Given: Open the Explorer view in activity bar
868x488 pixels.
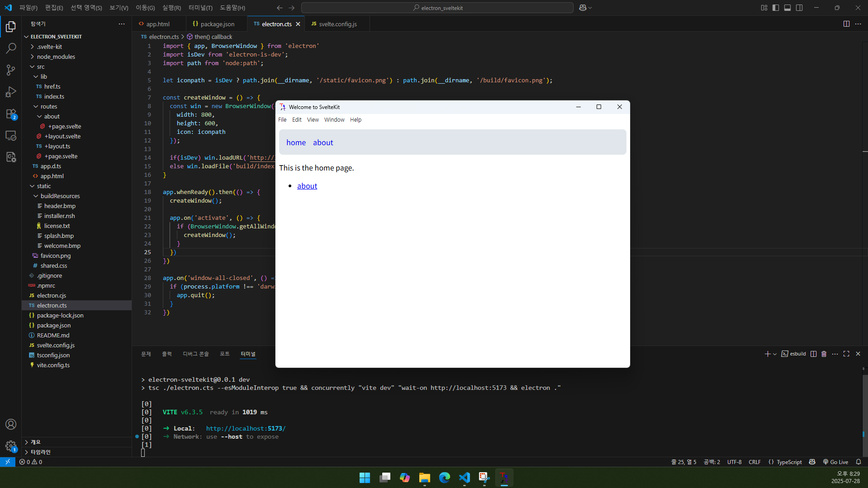Looking at the screenshot, I should [x=11, y=27].
